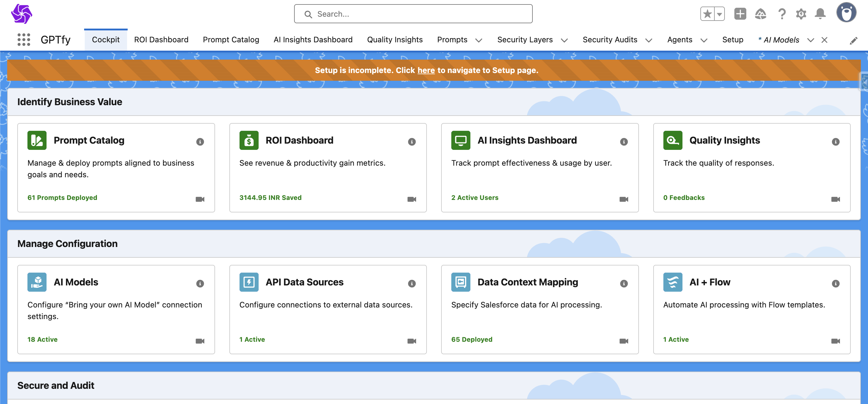Open the notifications bell
Viewport: 868px width, 404px height.
click(x=820, y=14)
